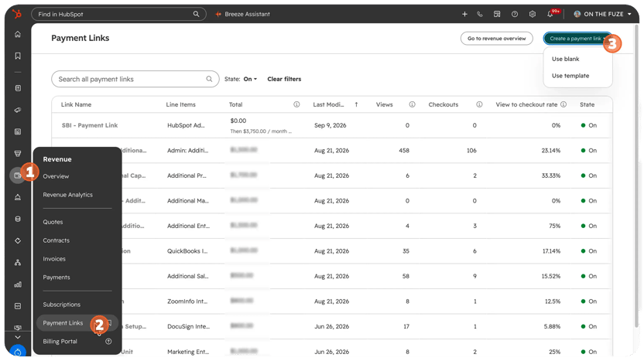Click magnifier icon in payment links search

coord(209,79)
